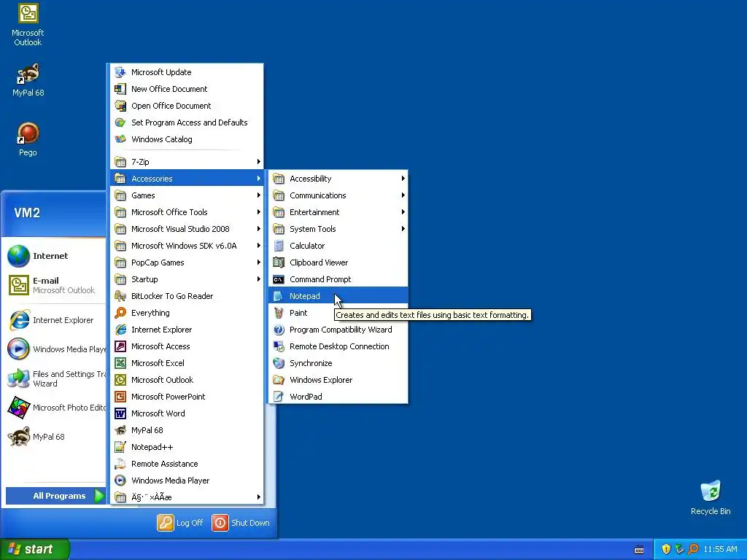Open the Windows Catalog entry
Screen dimensions: 747x560
point(187,139)
